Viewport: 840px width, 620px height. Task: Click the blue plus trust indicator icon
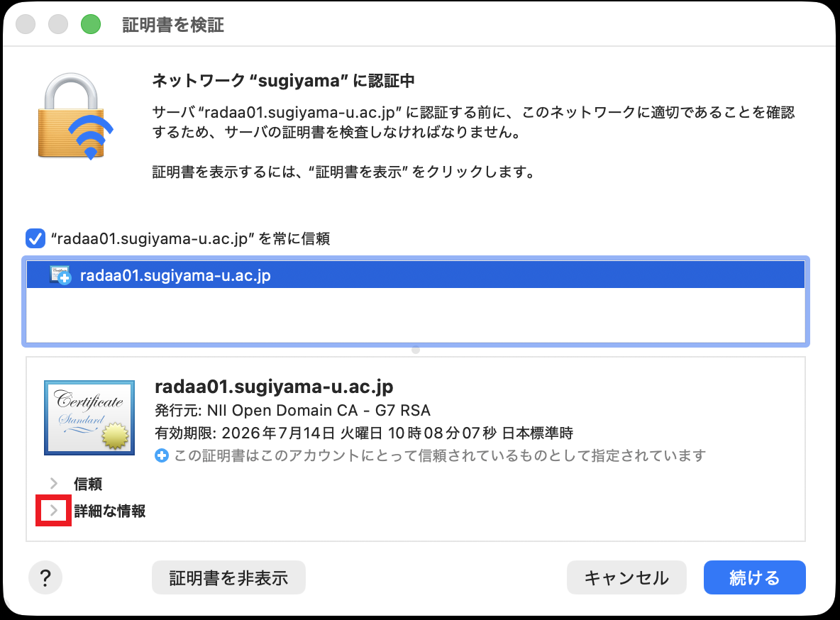click(x=161, y=455)
